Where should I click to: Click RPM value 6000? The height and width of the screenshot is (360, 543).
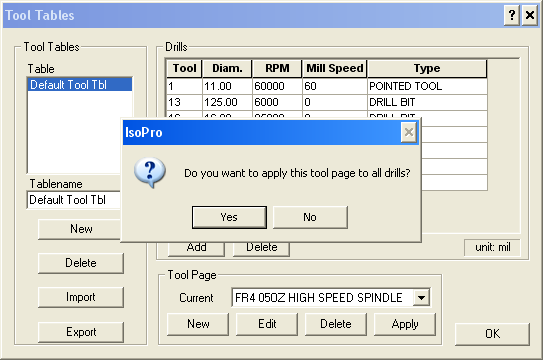[277, 102]
